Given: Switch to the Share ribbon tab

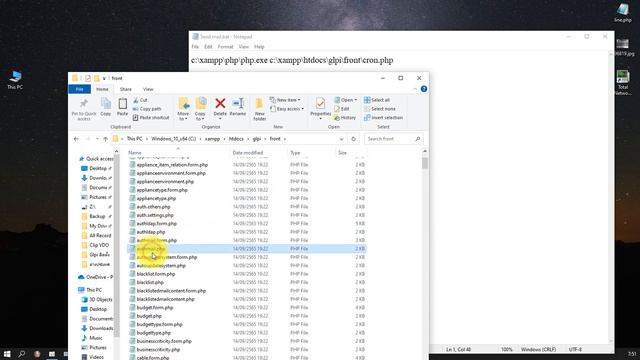Looking at the screenshot, I should click(x=126, y=89).
